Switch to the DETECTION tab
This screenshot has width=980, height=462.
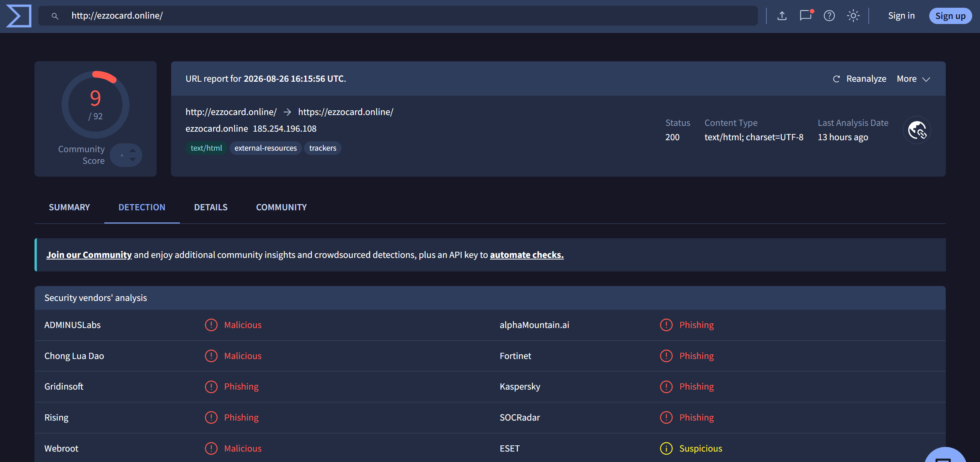(142, 207)
